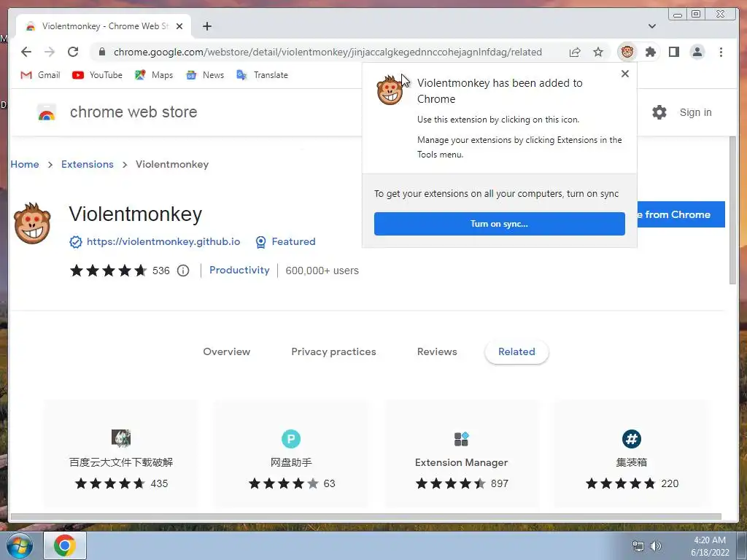747x560 pixels.
Task: Go back to the previous page
Action: click(x=26, y=52)
